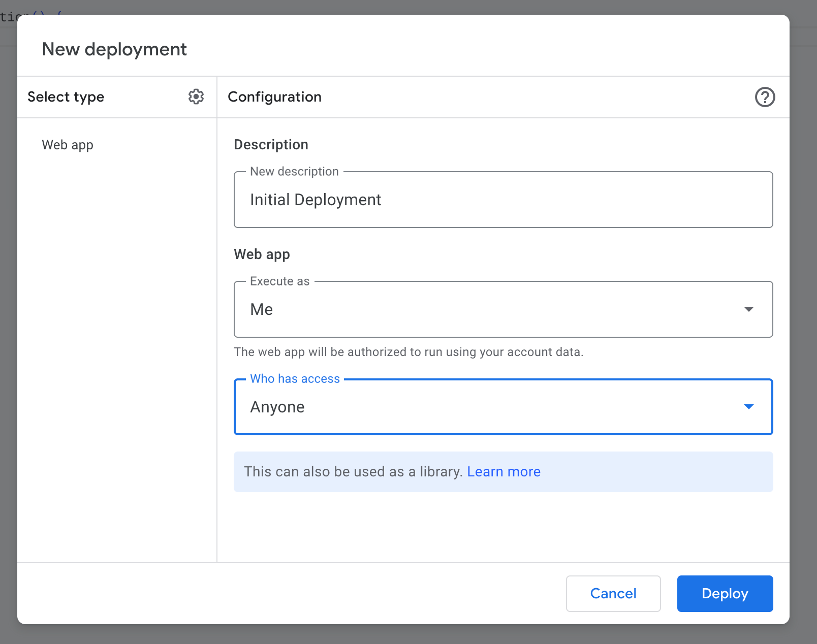Click the Execute as dropdown arrow
This screenshot has height=644, width=817.
[748, 309]
